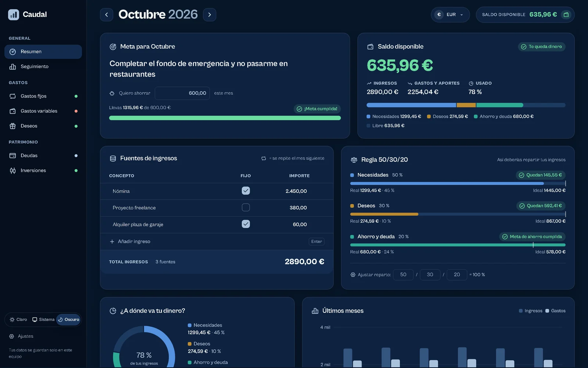Select the Oscuro theme option

click(x=69, y=319)
